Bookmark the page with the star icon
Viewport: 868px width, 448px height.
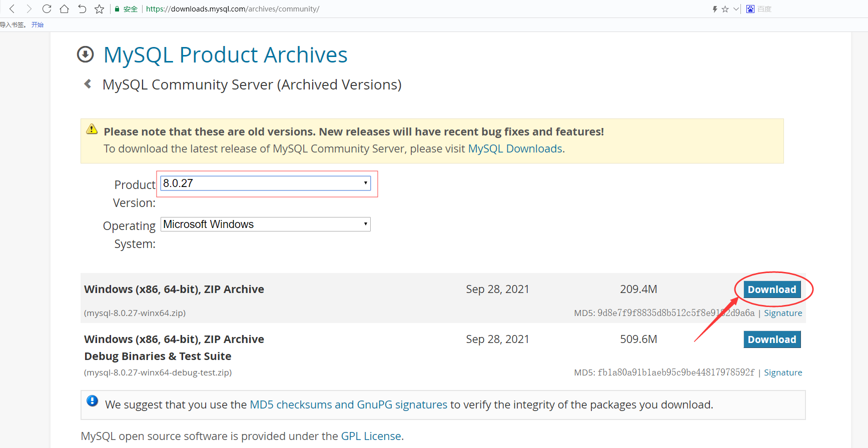click(99, 9)
